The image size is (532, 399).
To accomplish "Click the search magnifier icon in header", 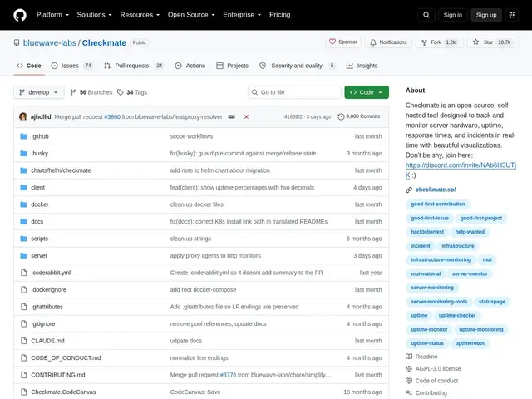I will coord(426,15).
